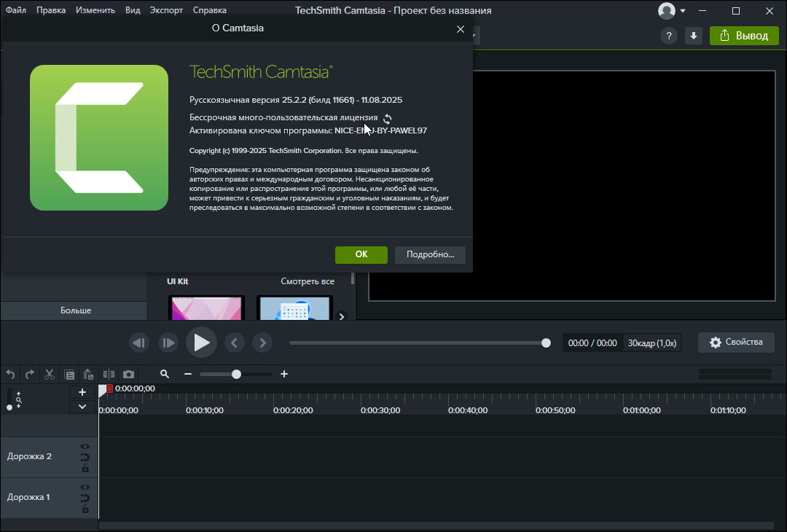
Task: Jump to next clip arrow
Action: (x=262, y=343)
